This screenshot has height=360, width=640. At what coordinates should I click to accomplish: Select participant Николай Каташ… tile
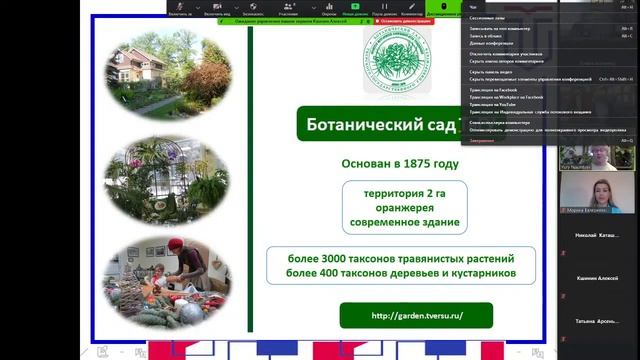point(597,236)
